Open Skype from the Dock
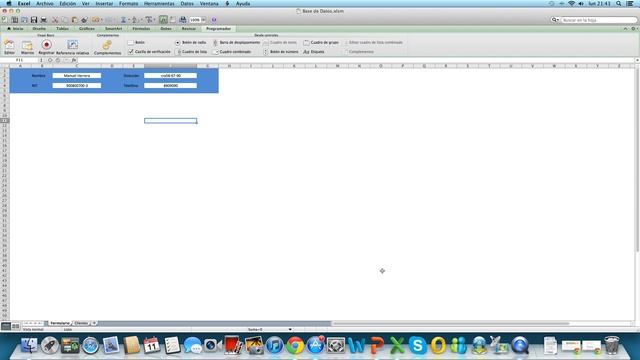The width and height of the screenshot is (640, 360). (x=417, y=345)
